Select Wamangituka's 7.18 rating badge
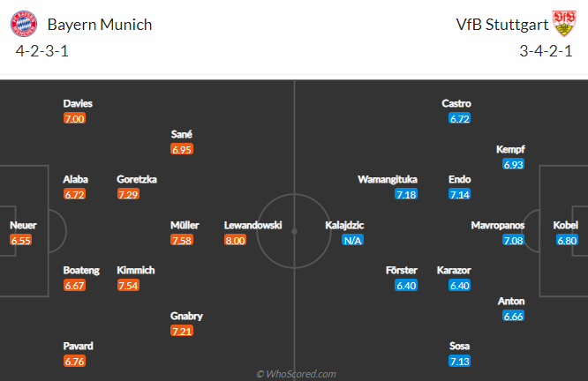This screenshot has width=588, height=381. tap(406, 194)
